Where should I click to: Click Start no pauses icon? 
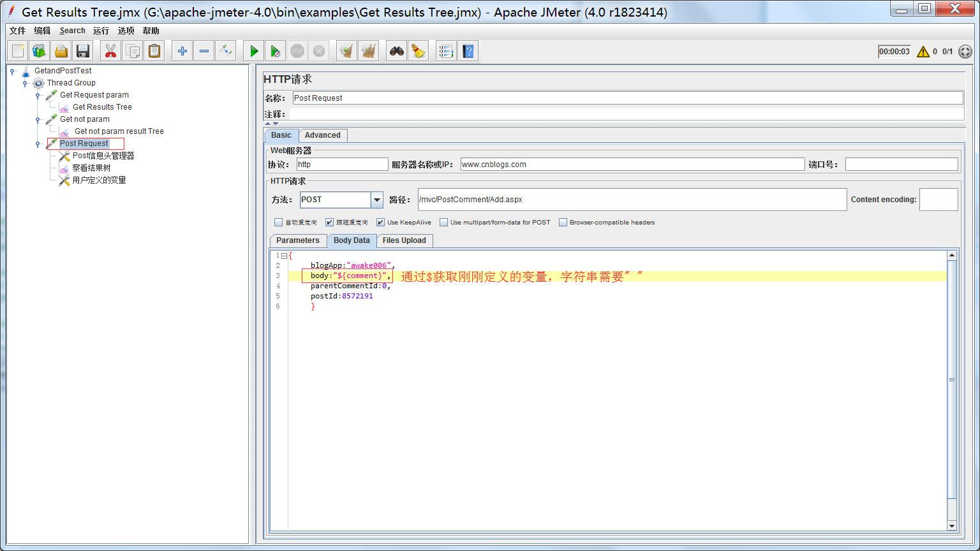pyautogui.click(x=276, y=51)
